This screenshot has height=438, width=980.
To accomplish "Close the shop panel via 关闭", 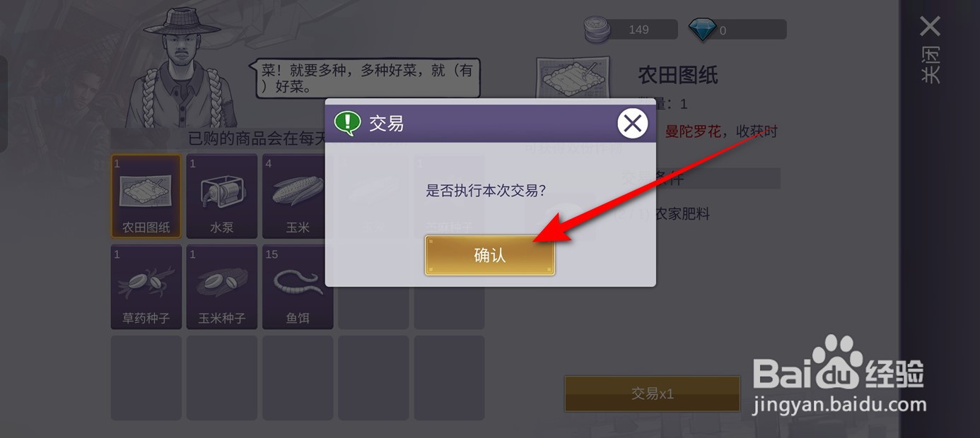I will (x=931, y=49).
